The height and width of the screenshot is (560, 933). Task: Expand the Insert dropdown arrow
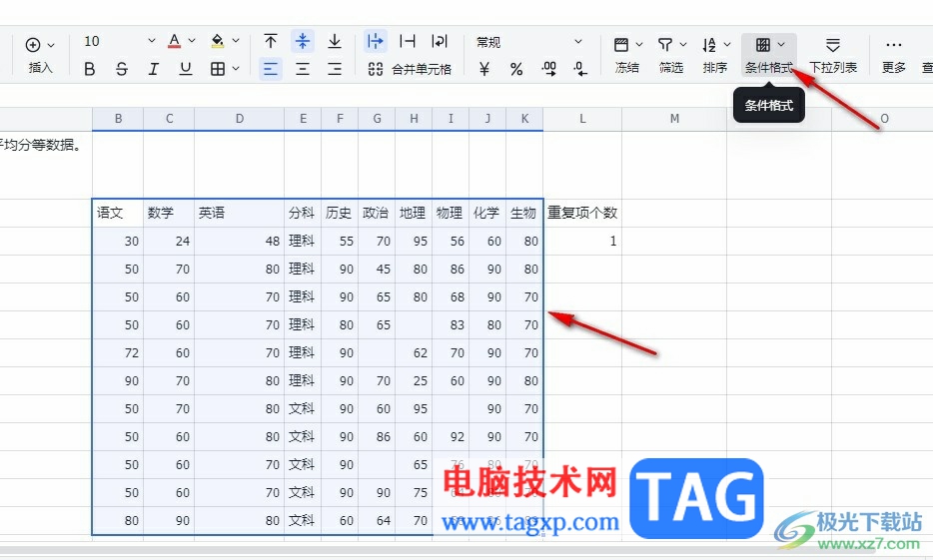pyautogui.click(x=51, y=45)
